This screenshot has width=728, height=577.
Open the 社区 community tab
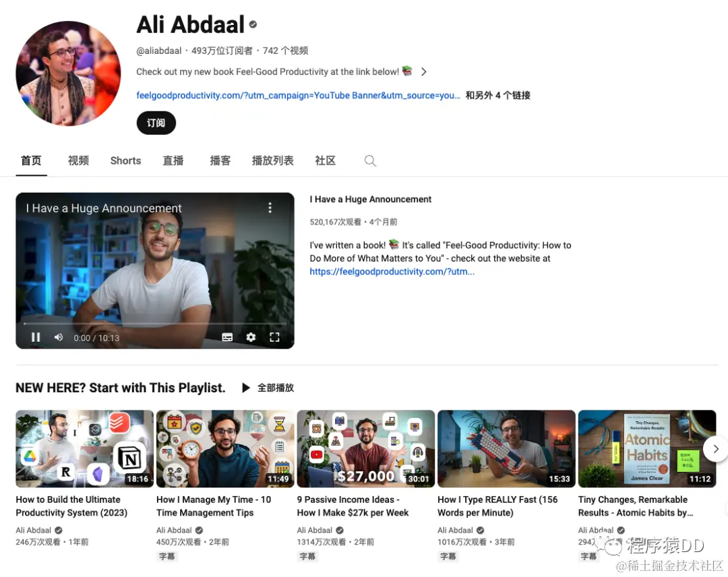pyautogui.click(x=325, y=161)
